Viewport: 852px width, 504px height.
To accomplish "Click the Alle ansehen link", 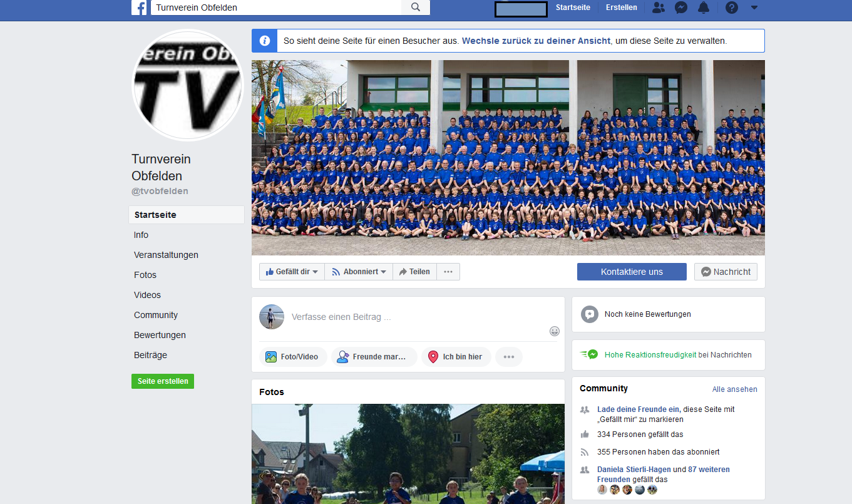I will pos(734,389).
